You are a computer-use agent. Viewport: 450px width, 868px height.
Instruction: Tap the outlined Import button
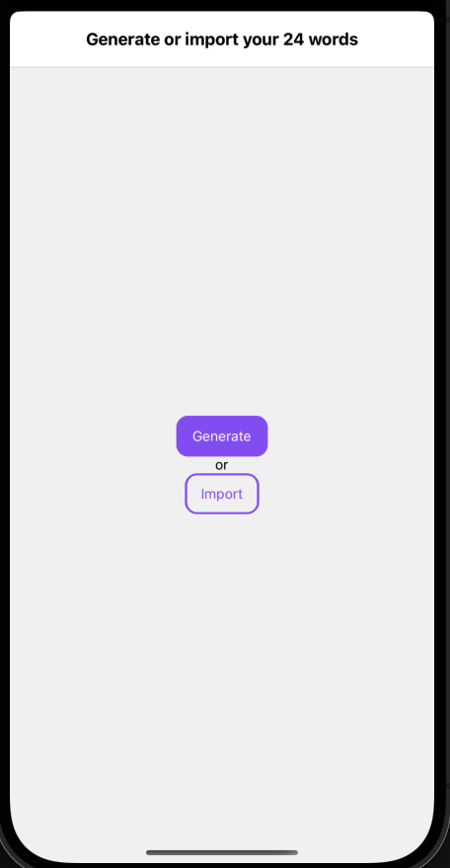pyautogui.click(x=221, y=494)
